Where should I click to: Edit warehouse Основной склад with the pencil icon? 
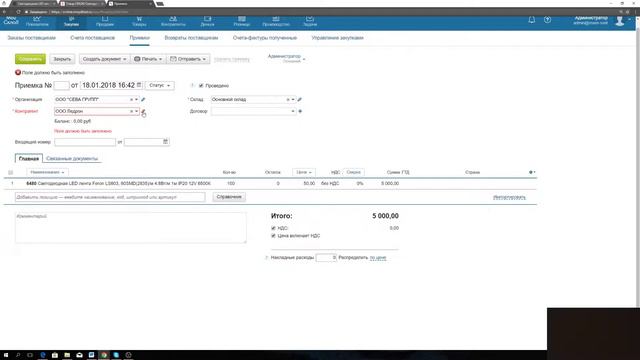tap(300, 99)
